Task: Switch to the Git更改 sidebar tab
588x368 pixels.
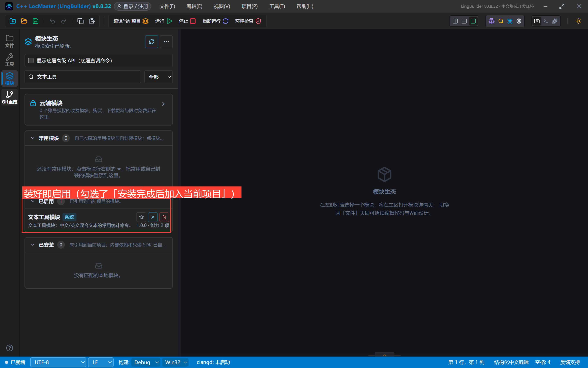Action: pyautogui.click(x=9, y=97)
